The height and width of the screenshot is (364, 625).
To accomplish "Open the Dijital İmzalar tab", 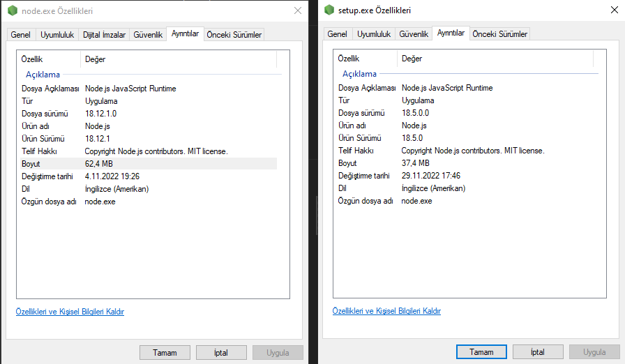I will pyautogui.click(x=105, y=34).
